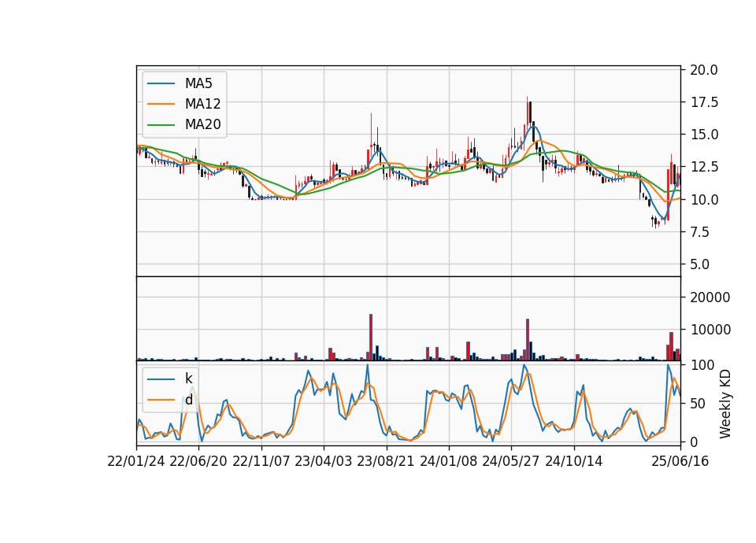
Task: Click the 22/06/20 date label
Action: tap(198, 462)
